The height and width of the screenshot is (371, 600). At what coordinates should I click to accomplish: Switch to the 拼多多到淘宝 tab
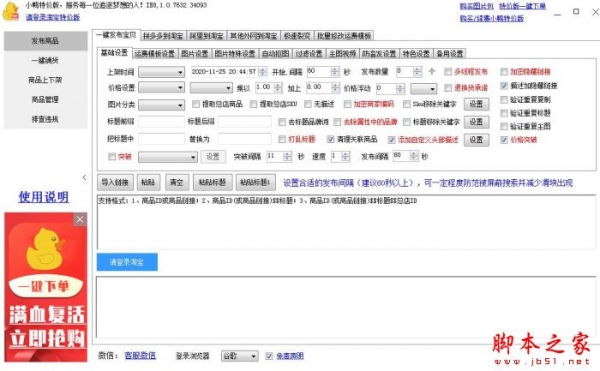(x=163, y=36)
